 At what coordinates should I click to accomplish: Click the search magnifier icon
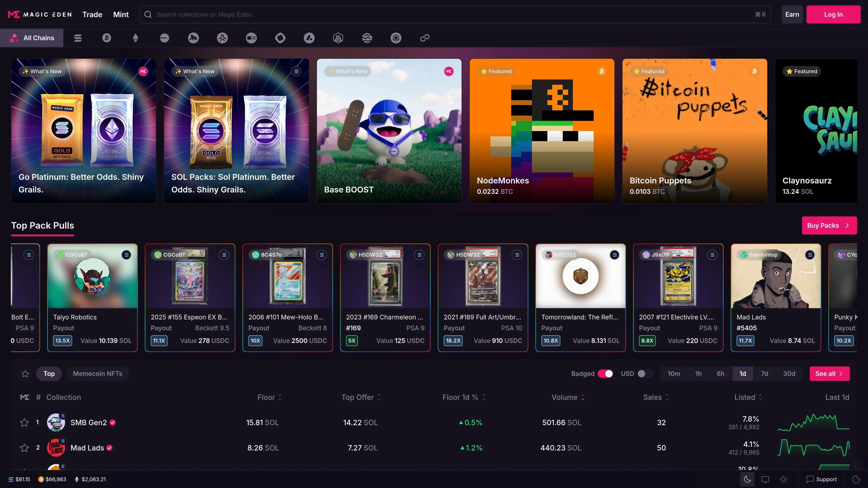tap(148, 14)
